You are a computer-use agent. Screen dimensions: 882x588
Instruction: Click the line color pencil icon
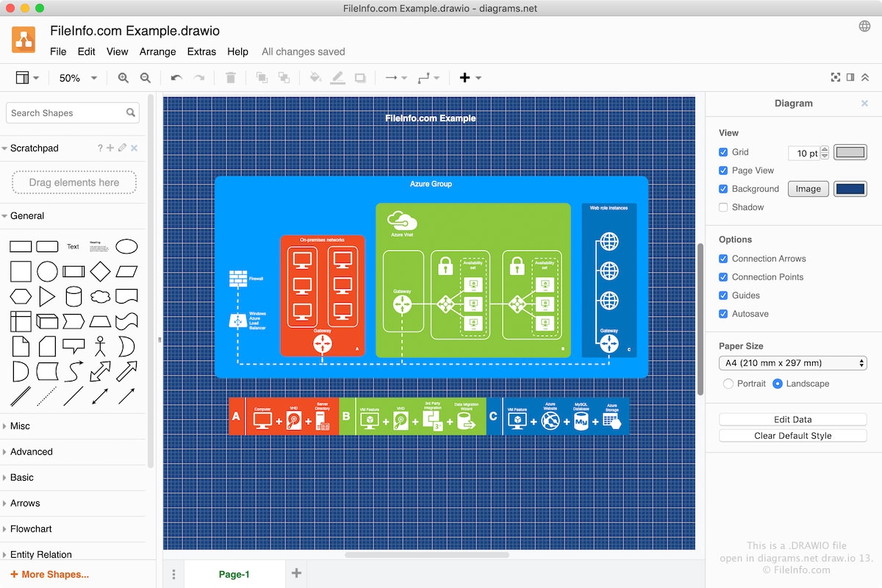pyautogui.click(x=337, y=78)
